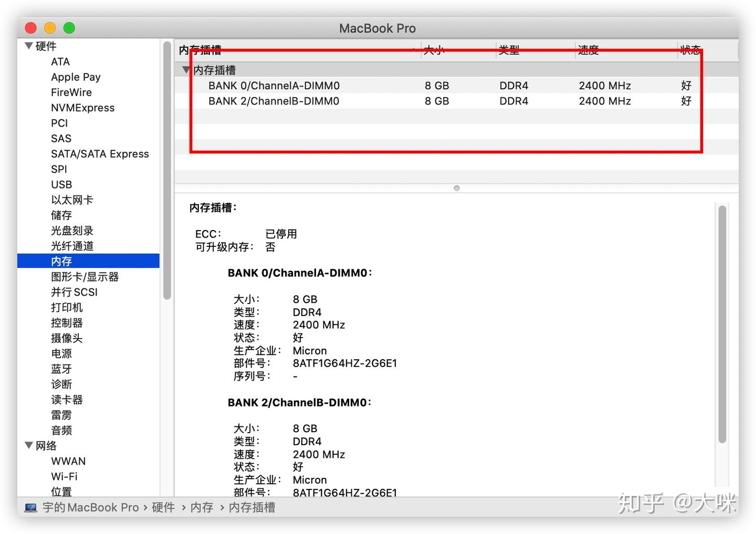Select the BANK 2/ChannelB-DIMM0 row
The height and width of the screenshot is (534, 756).
pyautogui.click(x=274, y=101)
